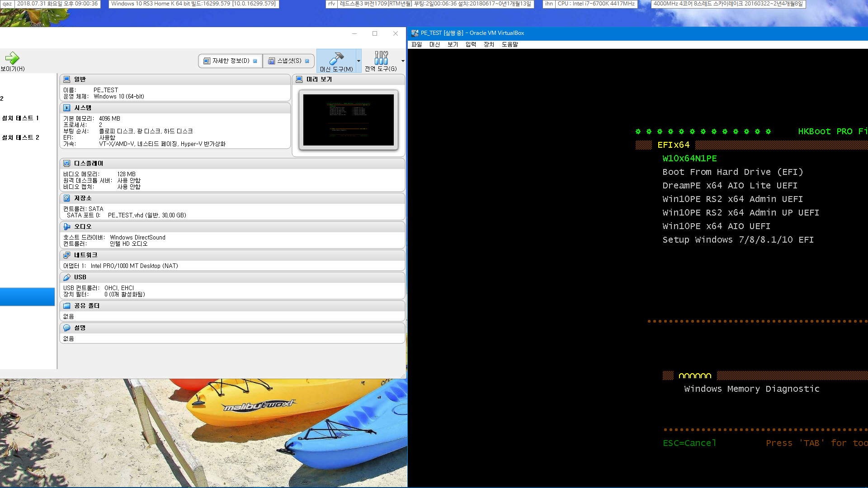Image resolution: width=868 pixels, height=488 pixels.
Task: Open Input (입력) menu in PE_TEST window
Action: [471, 44]
